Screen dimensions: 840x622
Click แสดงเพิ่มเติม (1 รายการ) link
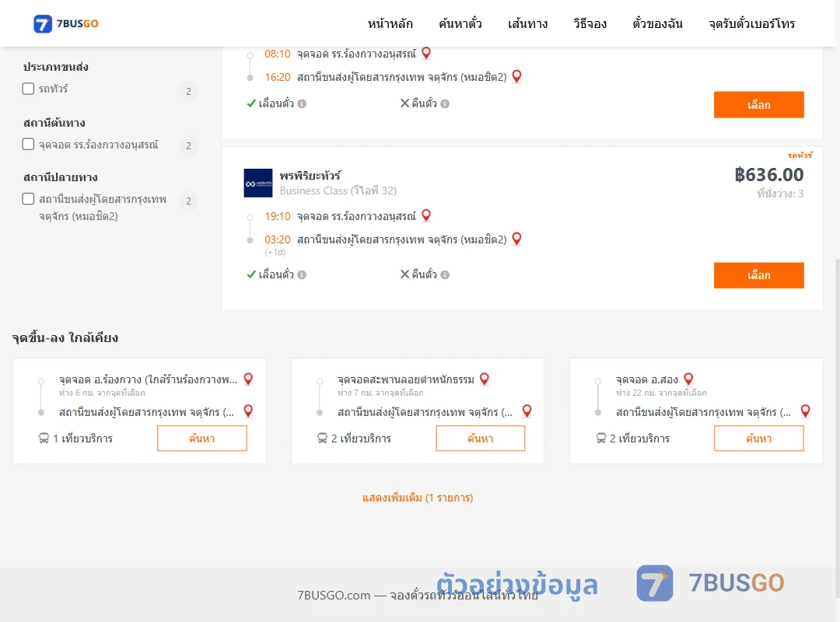(418, 498)
